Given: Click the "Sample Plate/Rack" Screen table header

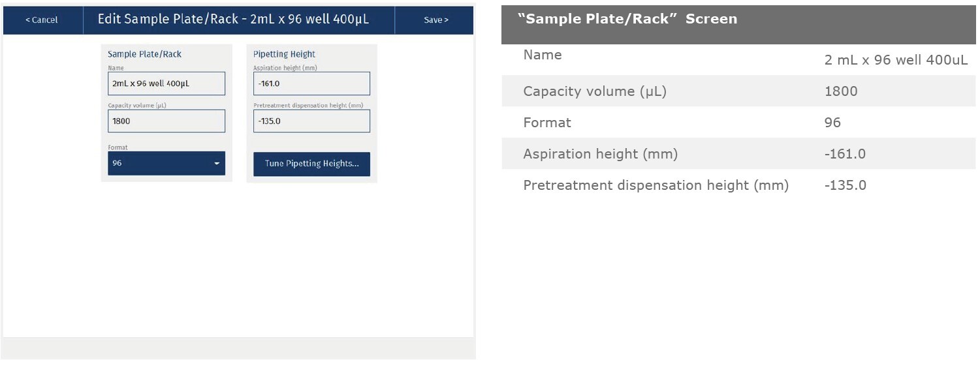Looking at the screenshot, I should pos(627,19).
